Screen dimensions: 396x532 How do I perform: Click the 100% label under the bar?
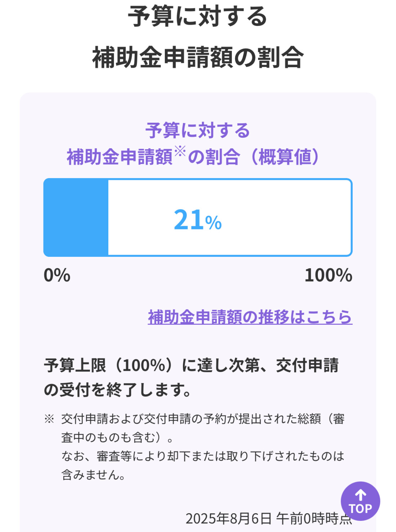328,276
